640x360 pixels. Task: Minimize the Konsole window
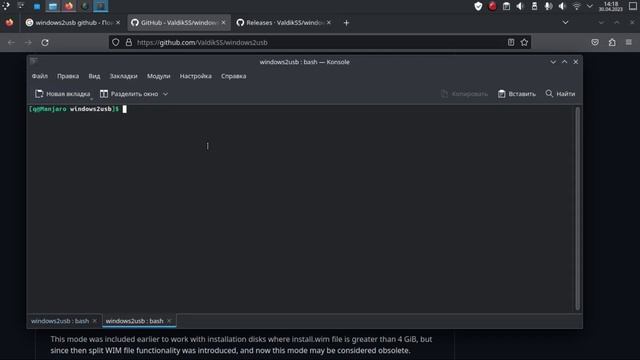click(x=553, y=62)
